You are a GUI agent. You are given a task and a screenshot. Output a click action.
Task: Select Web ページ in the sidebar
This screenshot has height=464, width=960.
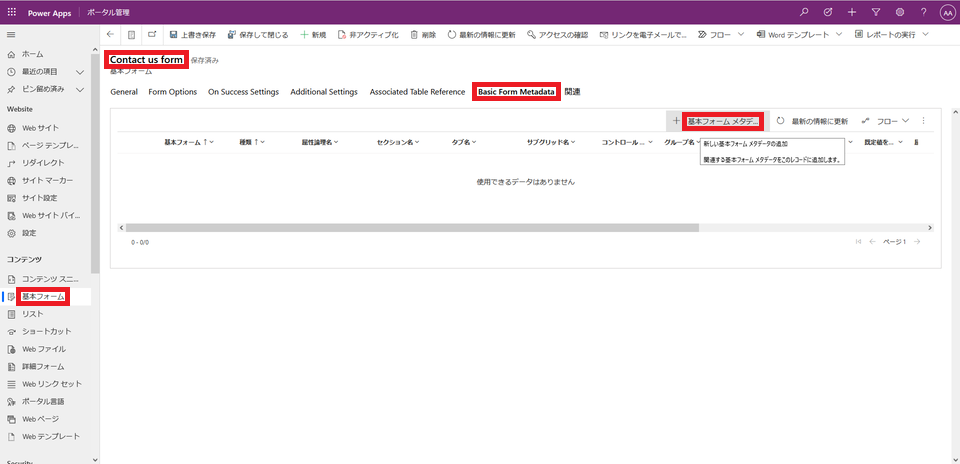coord(43,419)
